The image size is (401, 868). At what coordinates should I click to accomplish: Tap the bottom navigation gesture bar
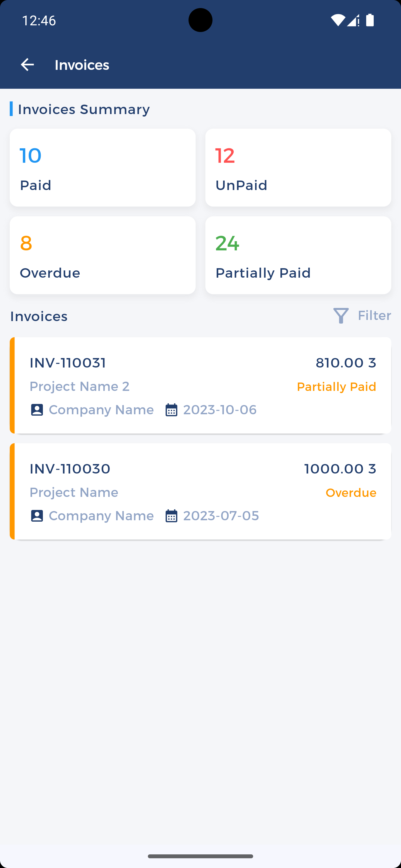(200, 856)
